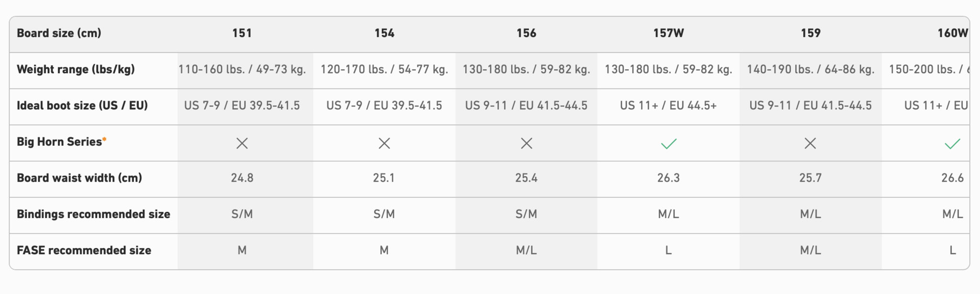
Task: Click the FASE recommended size row label
Action: pyautogui.click(x=84, y=250)
